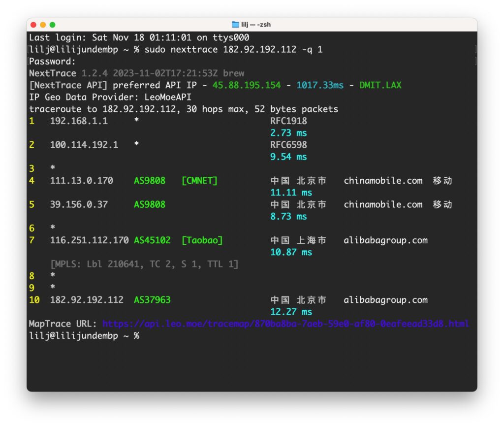Click 'alibabagroup.com' on the hop 10 row
The image size is (504, 427).
click(x=385, y=299)
